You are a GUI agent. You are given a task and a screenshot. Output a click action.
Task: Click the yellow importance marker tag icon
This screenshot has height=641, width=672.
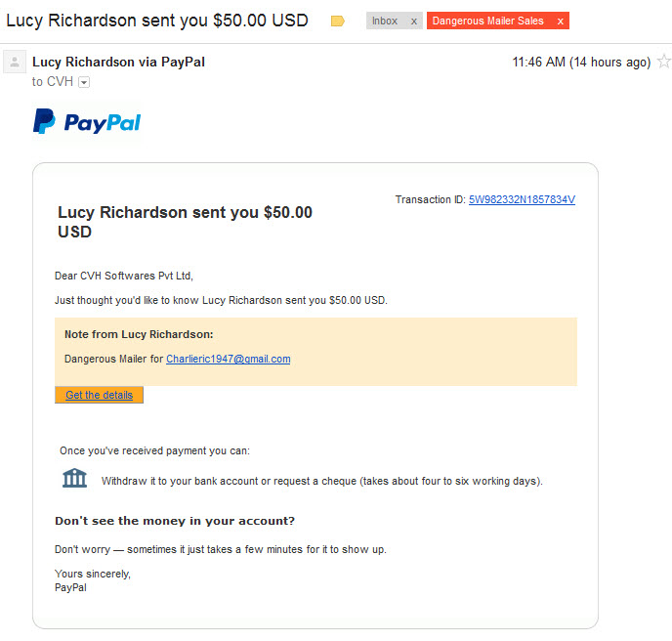tap(338, 21)
